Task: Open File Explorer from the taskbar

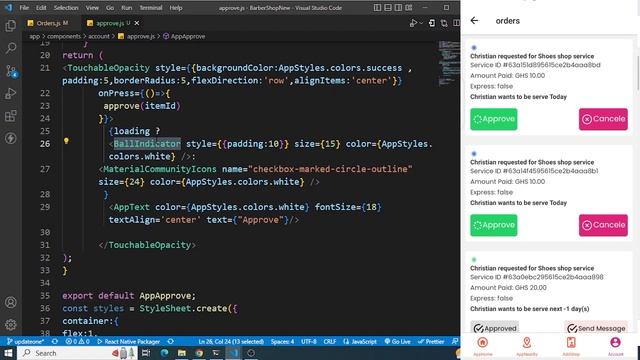Action: 182,353
